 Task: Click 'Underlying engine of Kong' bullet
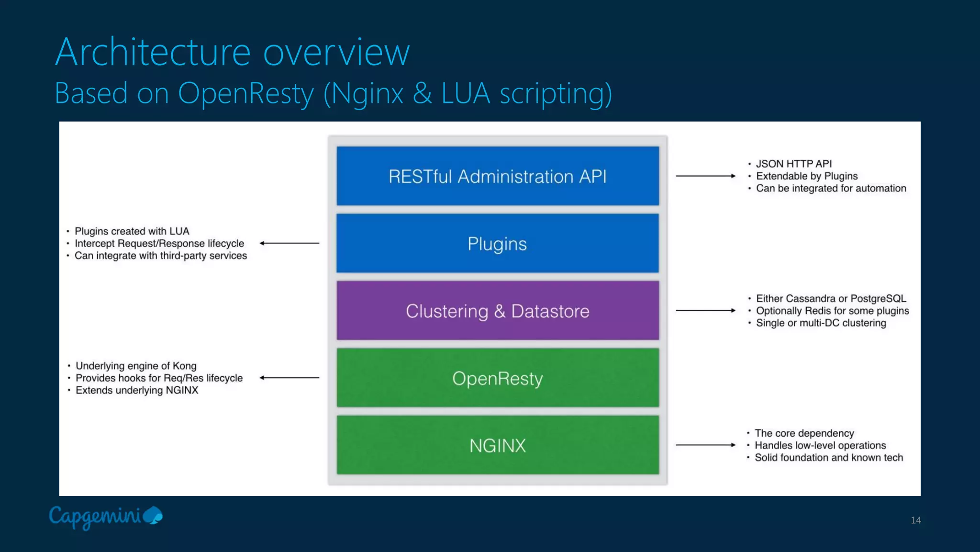tap(136, 366)
